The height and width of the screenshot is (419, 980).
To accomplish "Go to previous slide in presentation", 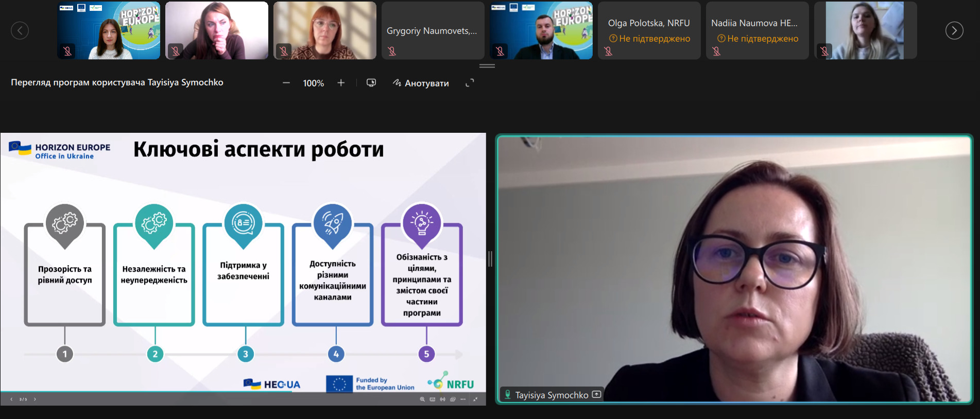I will tap(11, 399).
